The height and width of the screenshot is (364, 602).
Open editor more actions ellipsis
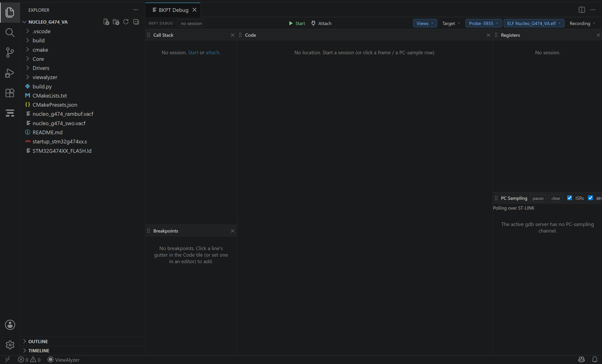click(x=593, y=10)
